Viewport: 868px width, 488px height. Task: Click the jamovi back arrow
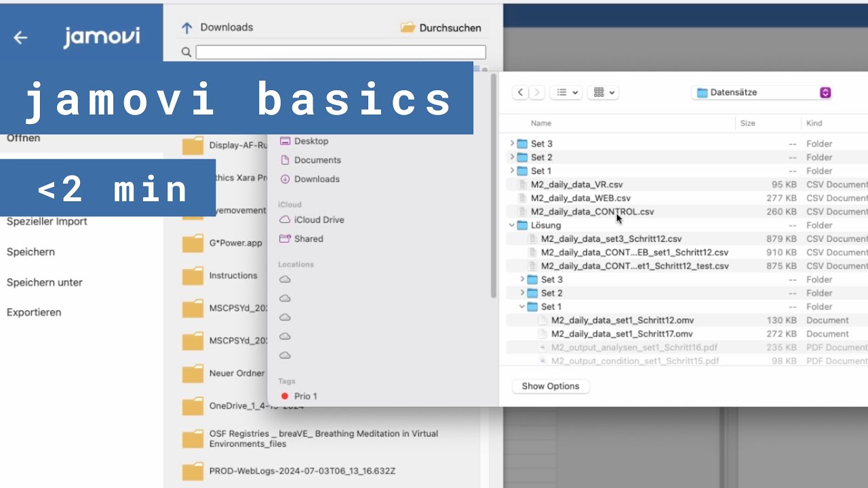tap(20, 38)
